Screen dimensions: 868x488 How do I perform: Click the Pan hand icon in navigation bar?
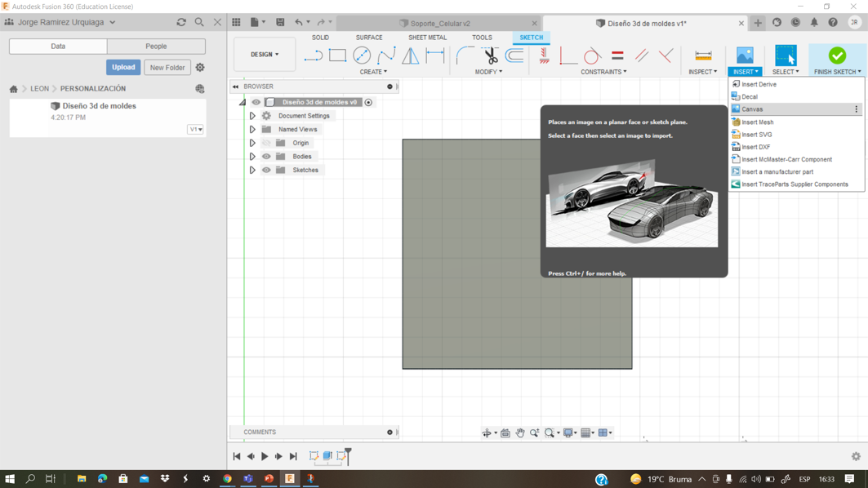(x=520, y=433)
